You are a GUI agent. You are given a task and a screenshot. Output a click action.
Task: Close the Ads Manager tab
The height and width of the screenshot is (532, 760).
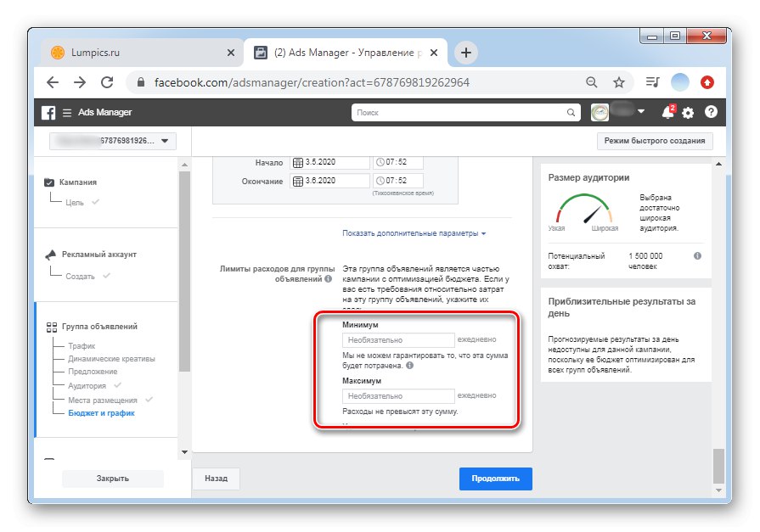point(434,53)
